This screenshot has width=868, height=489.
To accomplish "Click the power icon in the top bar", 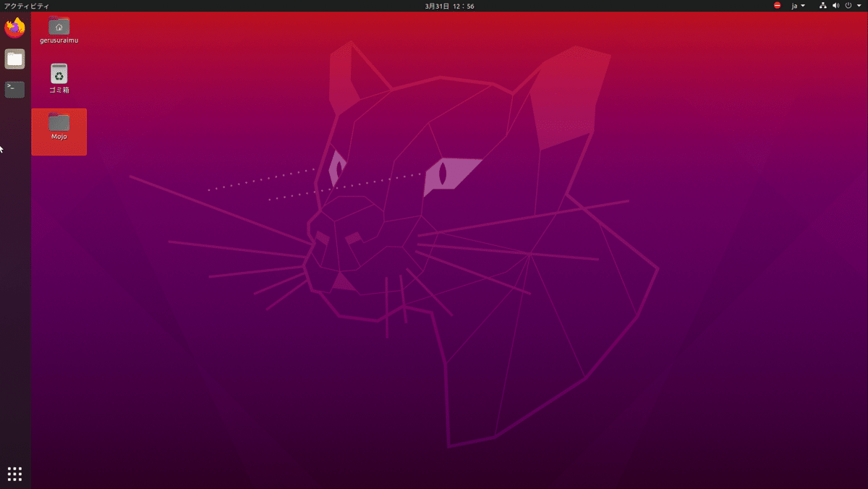I will coord(848,5).
